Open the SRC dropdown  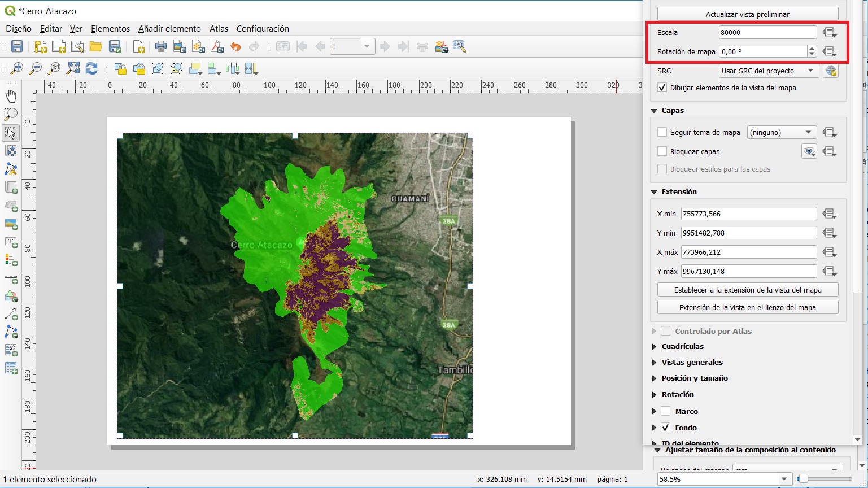768,71
